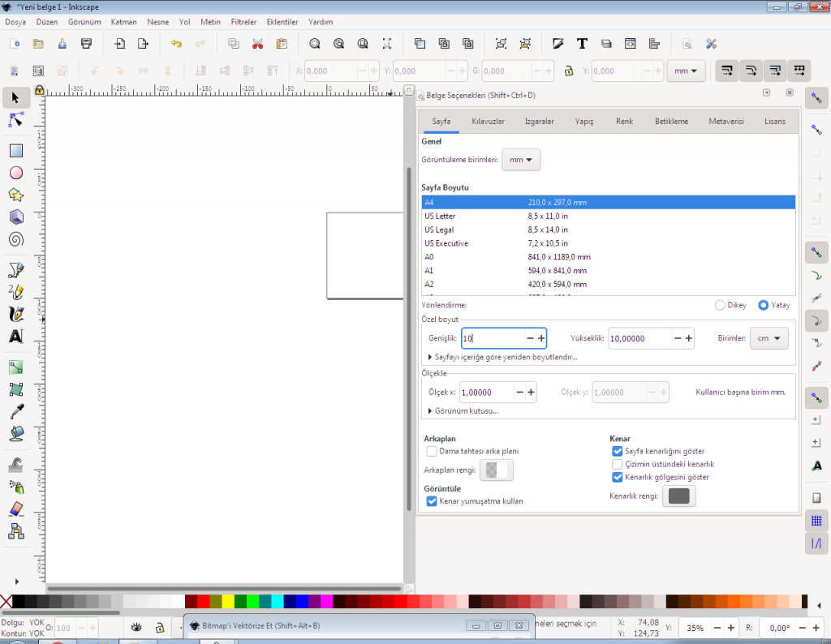Pick the Color Dropper tool
Screen dimensions: 831x644
16,411
